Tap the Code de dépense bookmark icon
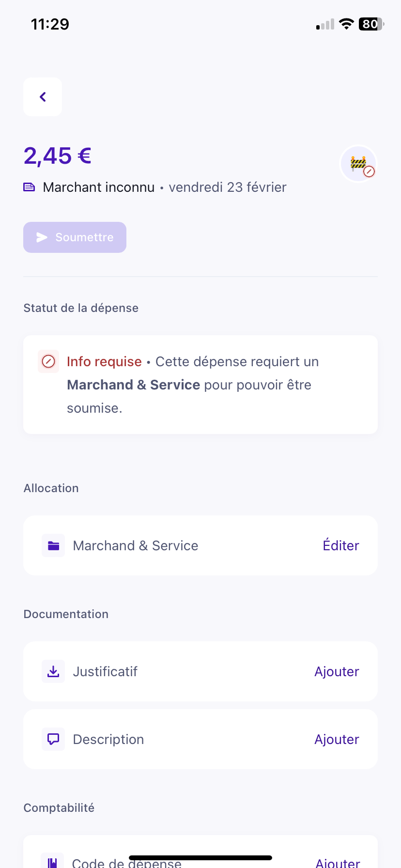 click(x=52, y=861)
